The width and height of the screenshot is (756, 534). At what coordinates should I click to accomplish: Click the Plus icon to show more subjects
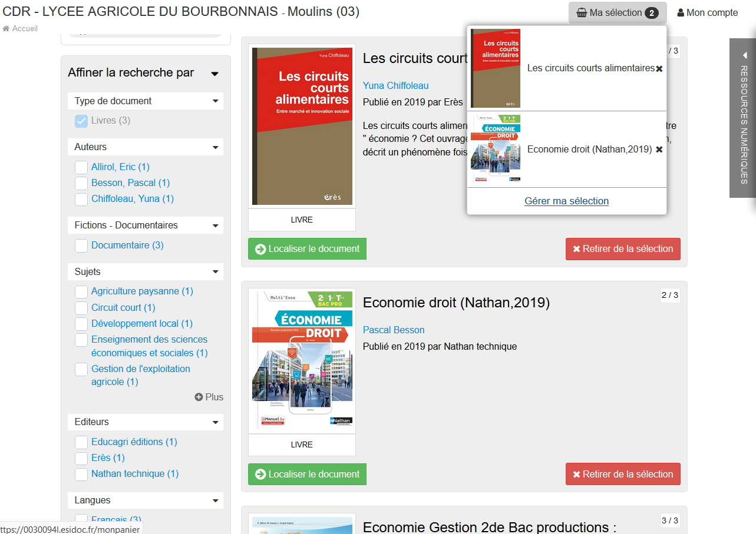pos(199,397)
